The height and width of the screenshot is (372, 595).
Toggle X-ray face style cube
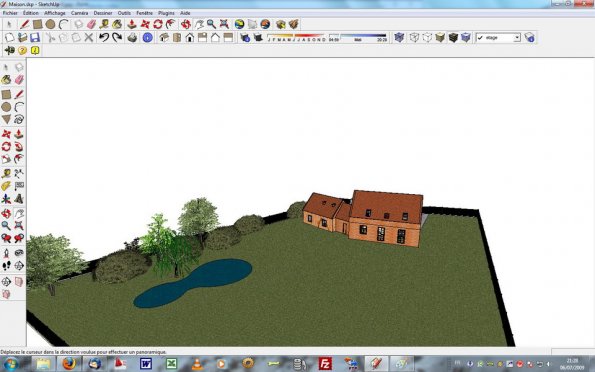coord(399,37)
